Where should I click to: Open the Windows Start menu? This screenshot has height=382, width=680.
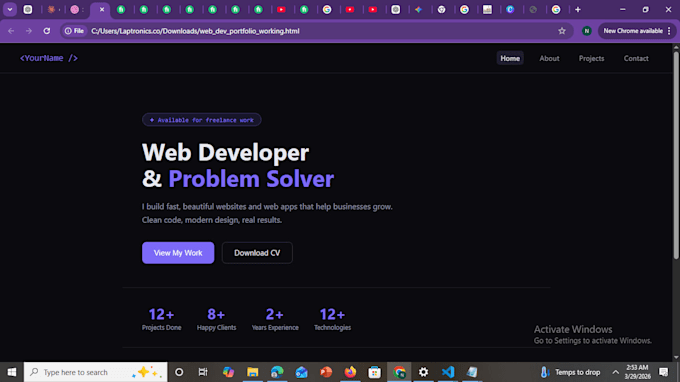(12, 372)
